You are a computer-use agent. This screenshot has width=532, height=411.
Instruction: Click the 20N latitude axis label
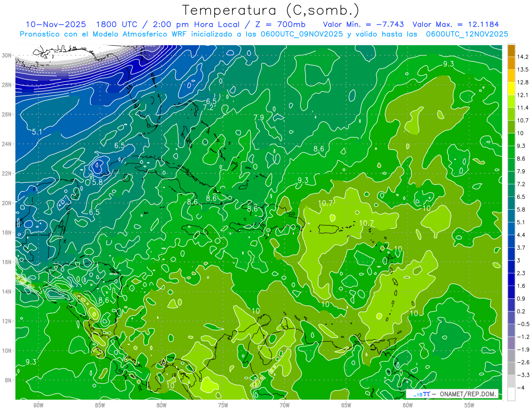[x=7, y=203]
